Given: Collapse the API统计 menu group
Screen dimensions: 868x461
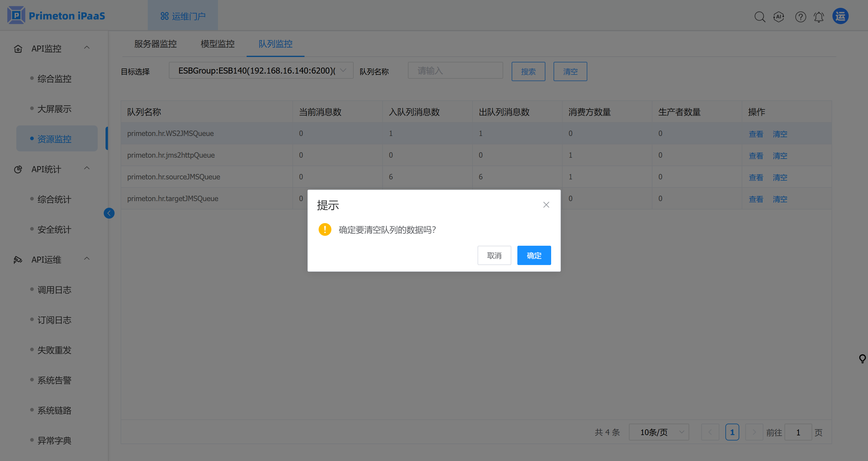Looking at the screenshot, I should tap(87, 169).
